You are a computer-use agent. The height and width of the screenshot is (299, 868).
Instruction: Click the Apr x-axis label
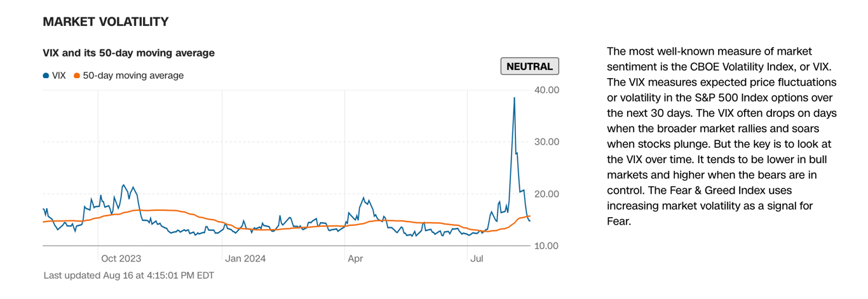(355, 258)
